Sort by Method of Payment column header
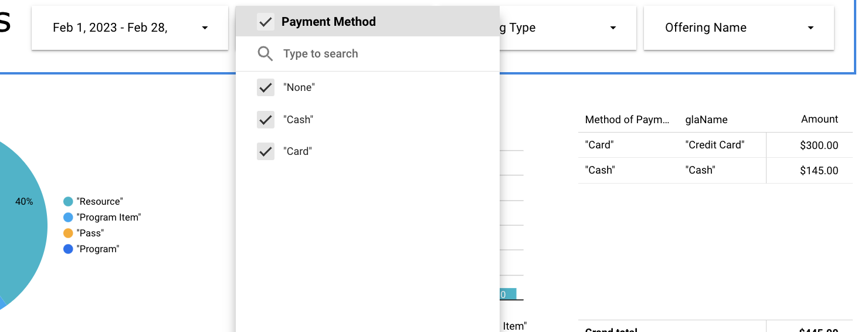868x332 pixels. click(x=627, y=120)
